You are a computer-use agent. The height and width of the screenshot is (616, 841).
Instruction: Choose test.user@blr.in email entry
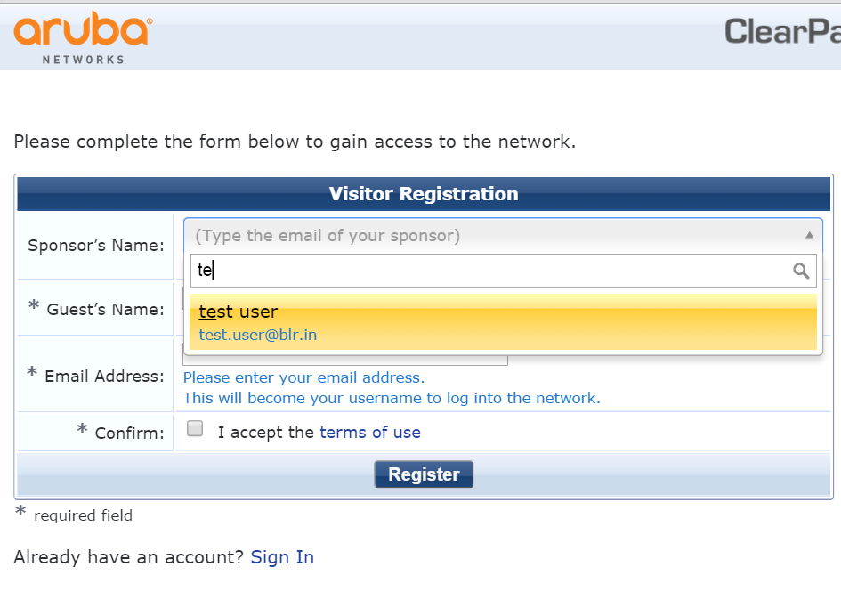tap(257, 335)
